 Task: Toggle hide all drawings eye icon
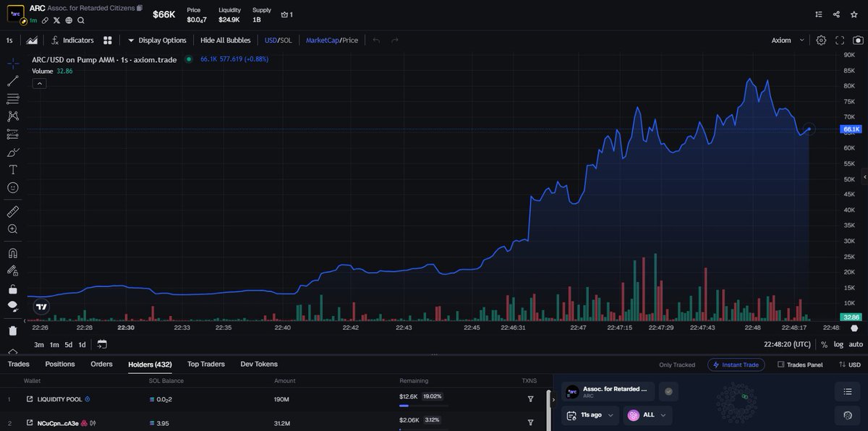click(x=13, y=306)
